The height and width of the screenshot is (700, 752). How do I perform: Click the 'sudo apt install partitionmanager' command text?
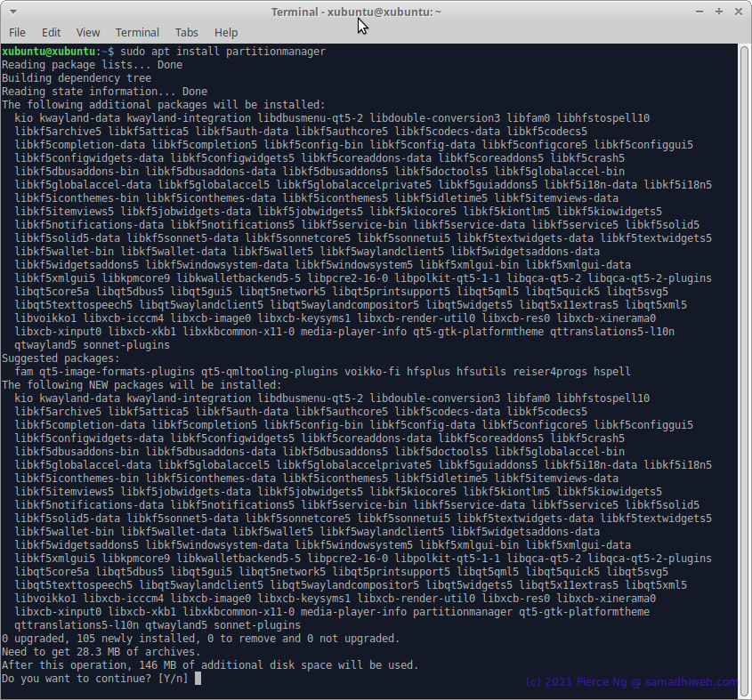click(x=223, y=52)
